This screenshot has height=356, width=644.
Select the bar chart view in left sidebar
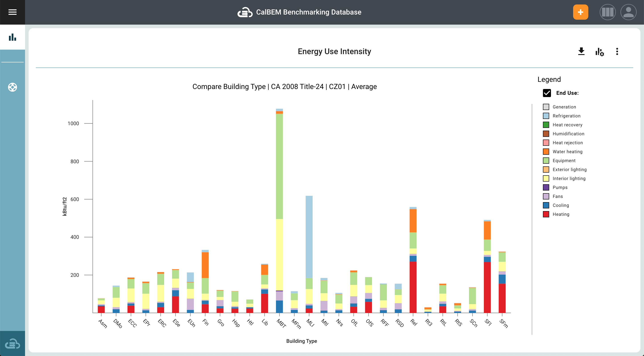point(13,37)
